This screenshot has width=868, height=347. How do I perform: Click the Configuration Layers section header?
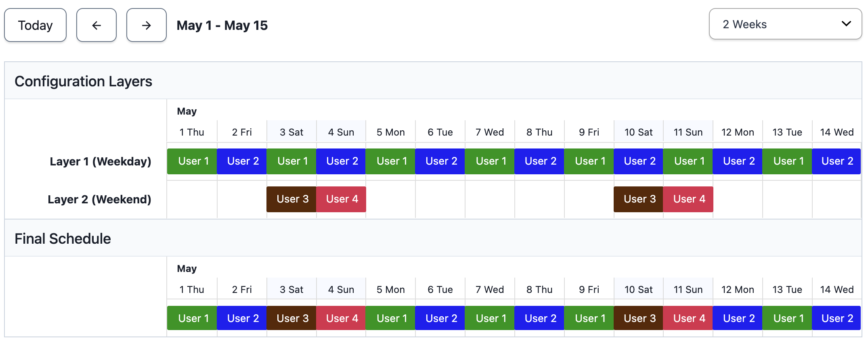(x=84, y=82)
